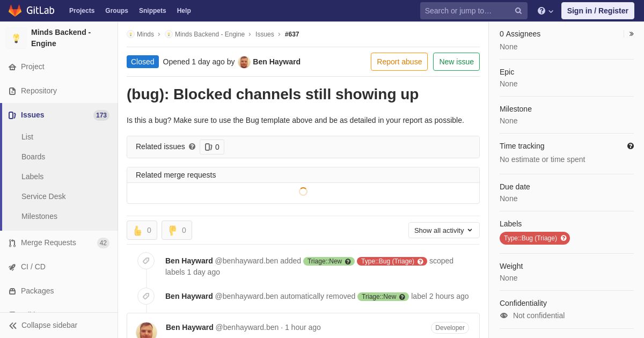The height and width of the screenshot is (338, 644).
Task: Click the 0 Assignees heading
Action: tap(520, 34)
